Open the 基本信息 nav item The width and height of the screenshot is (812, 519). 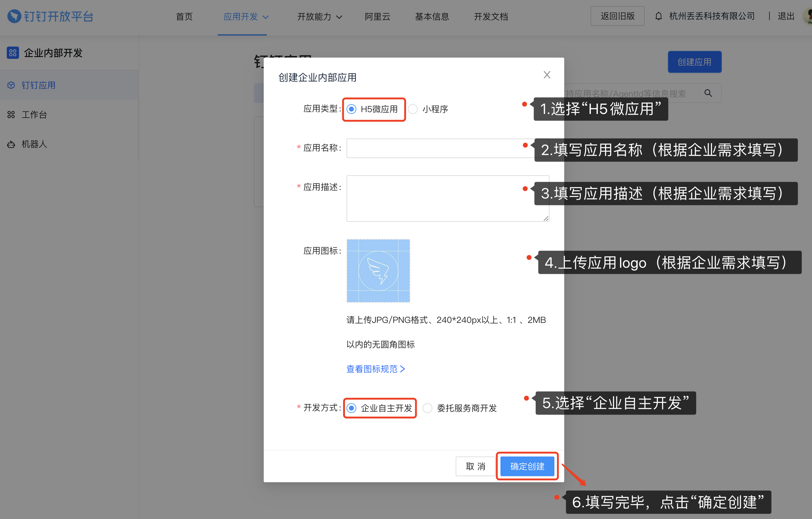(x=432, y=17)
